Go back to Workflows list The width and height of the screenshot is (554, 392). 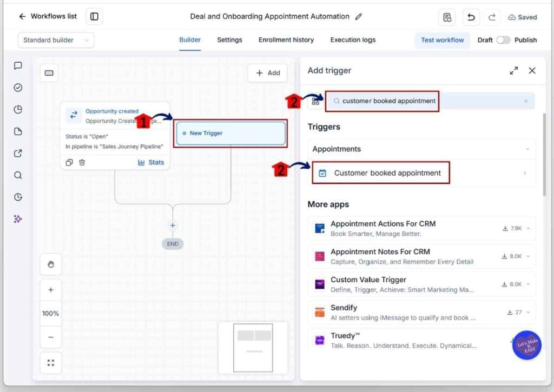[x=48, y=16]
